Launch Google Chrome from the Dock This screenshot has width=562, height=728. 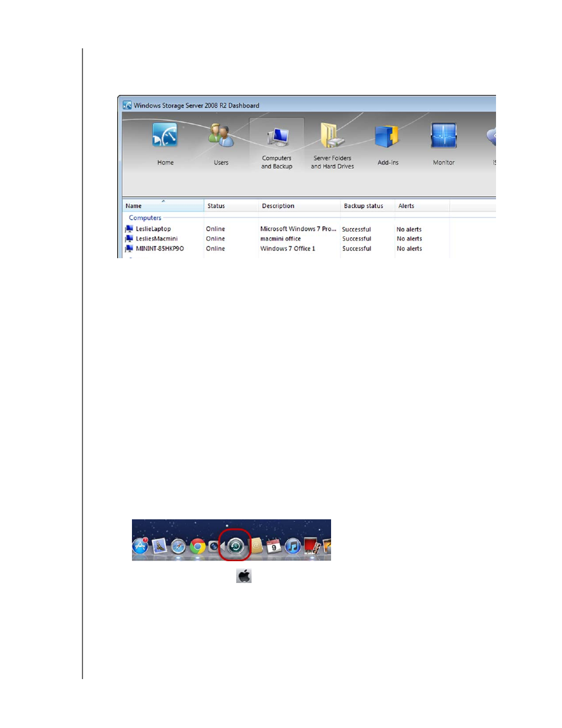(x=198, y=547)
